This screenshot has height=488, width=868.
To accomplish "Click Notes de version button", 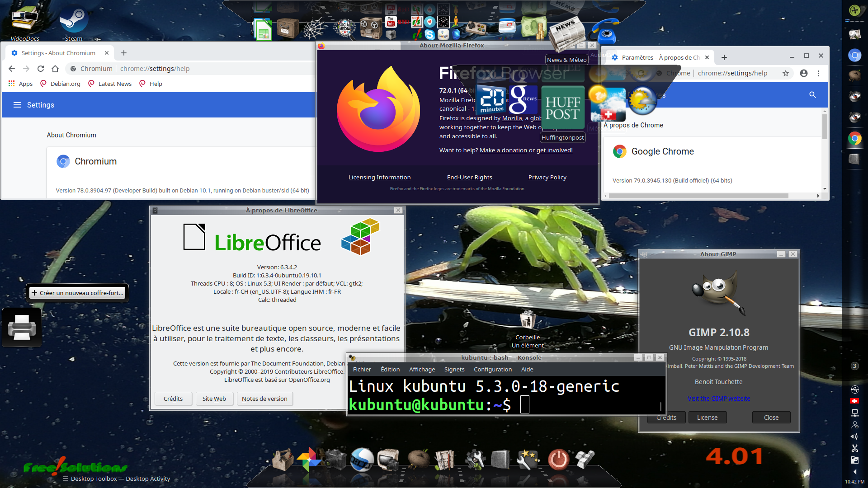I will click(x=264, y=399).
